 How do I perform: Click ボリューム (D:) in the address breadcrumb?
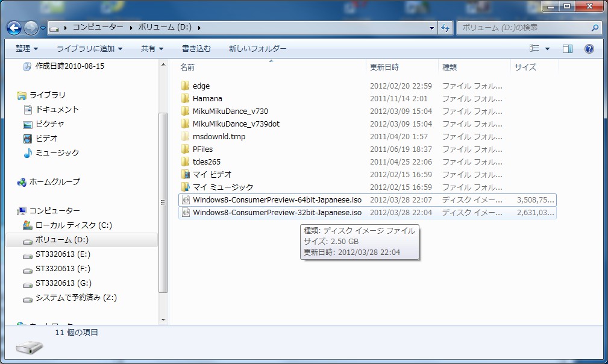(x=165, y=27)
